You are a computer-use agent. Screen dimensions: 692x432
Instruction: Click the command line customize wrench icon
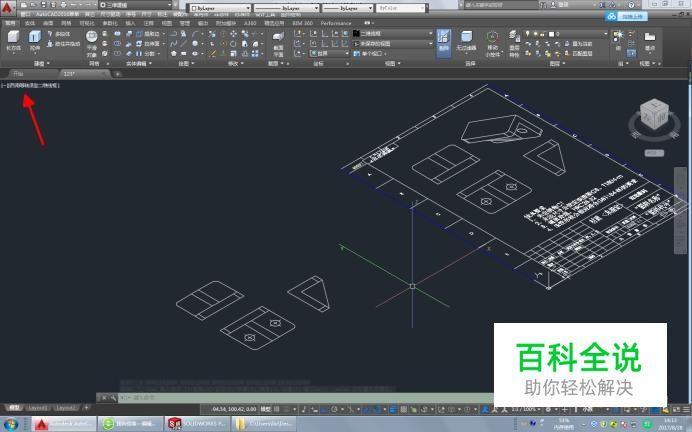113,398
